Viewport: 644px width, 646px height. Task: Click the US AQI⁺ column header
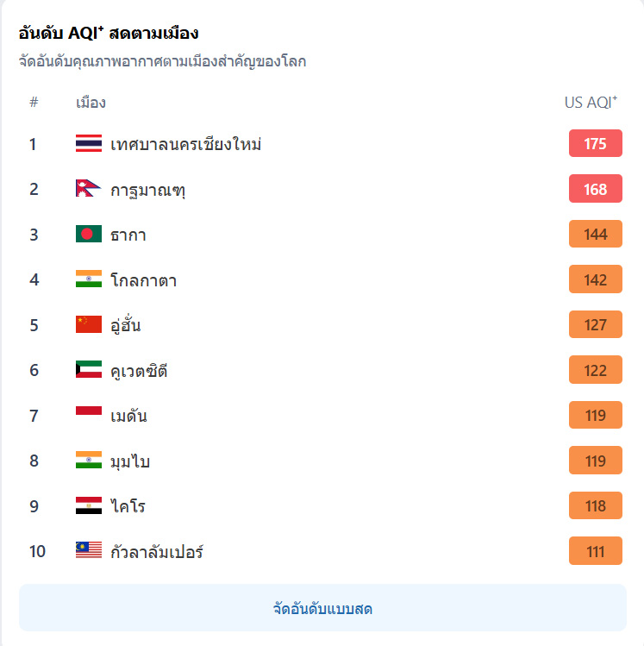591,102
